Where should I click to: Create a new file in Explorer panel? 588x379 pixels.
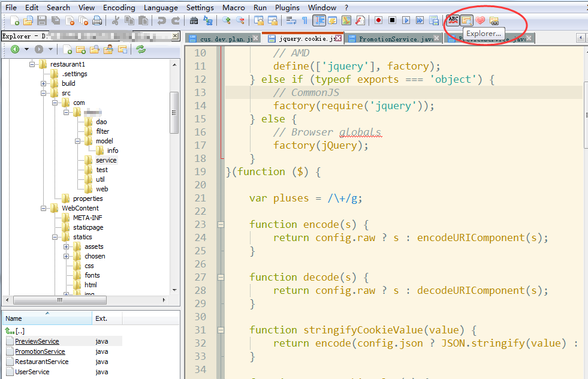[x=68, y=49]
